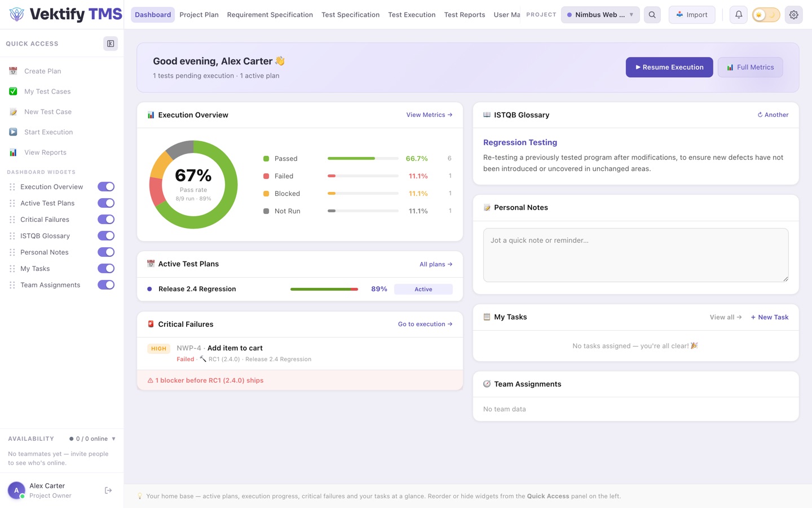Click the My Tasks clipboard icon

click(487, 317)
